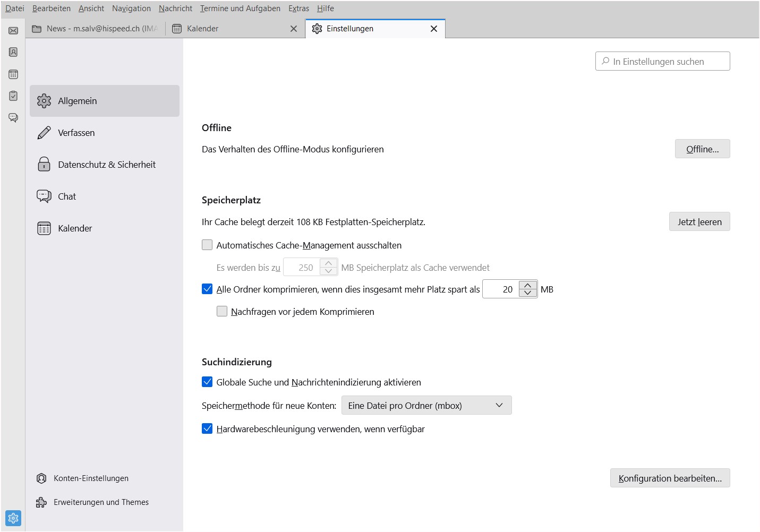
Task: Click the In Einstellungen suchen search field
Action: [x=662, y=62]
